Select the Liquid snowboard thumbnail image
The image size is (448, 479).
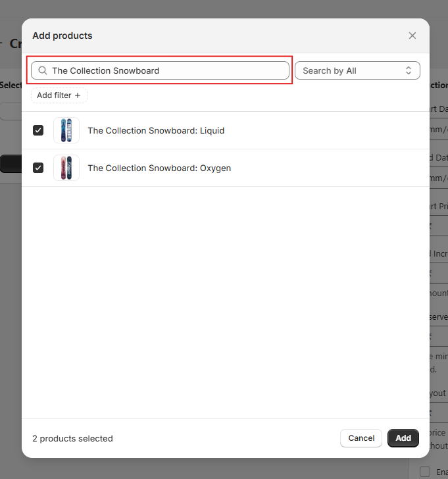click(66, 130)
